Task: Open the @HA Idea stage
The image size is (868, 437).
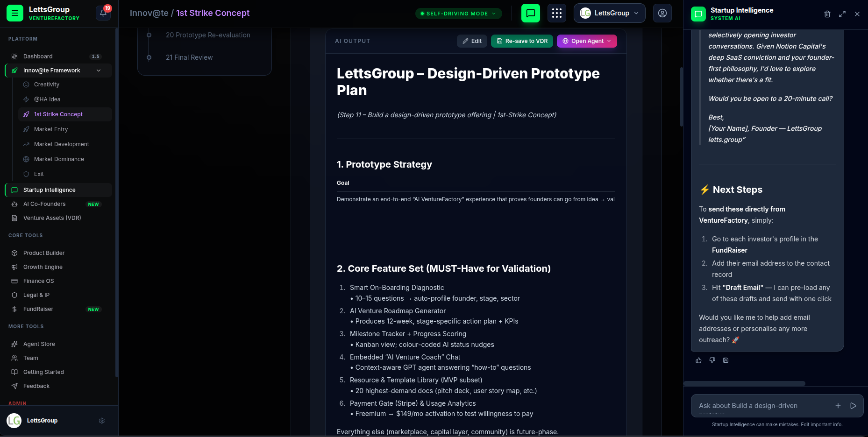Action: pyautogui.click(x=65, y=99)
